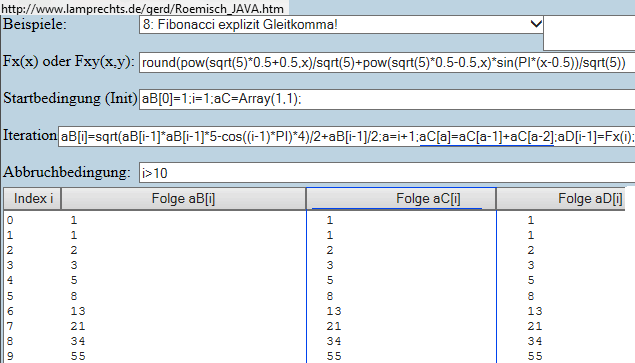Click the 'Index i' column header
This screenshot has height=363, width=635.
(x=33, y=199)
